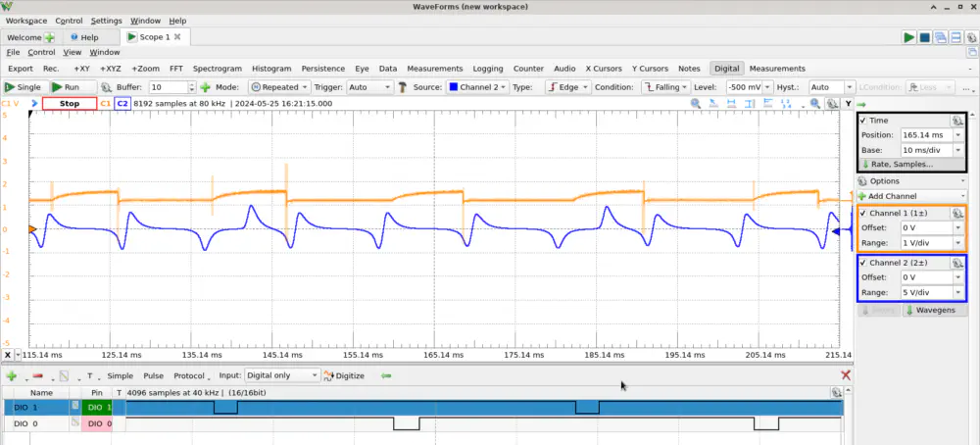Toggle the C1 channel label button

pyautogui.click(x=106, y=104)
